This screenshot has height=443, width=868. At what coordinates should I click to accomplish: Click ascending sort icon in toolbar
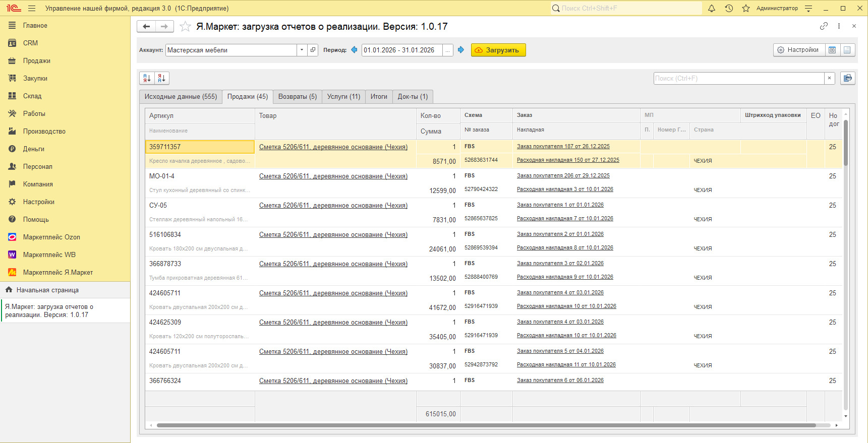147,78
